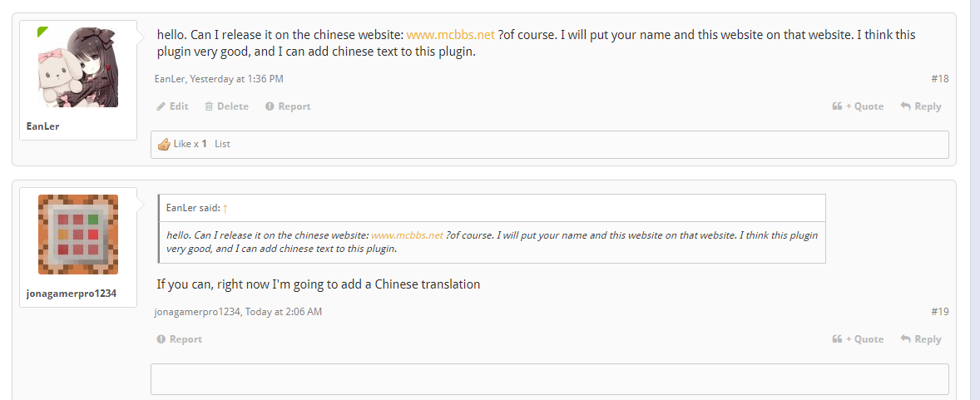
Task: Click the thumbs-up Like icon
Action: click(164, 144)
